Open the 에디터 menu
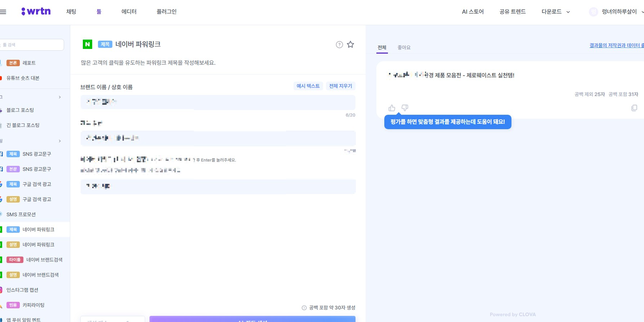Screen dimensions: 644x322 [129, 12]
